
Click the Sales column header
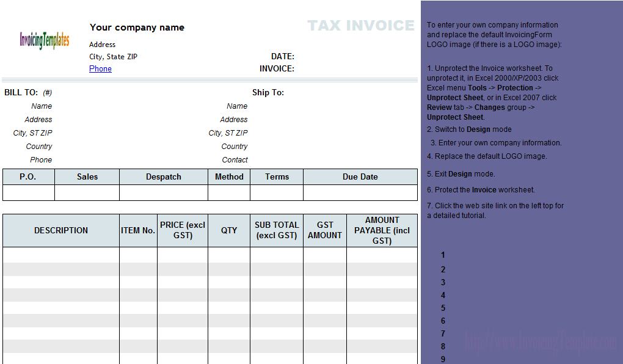[87, 177]
